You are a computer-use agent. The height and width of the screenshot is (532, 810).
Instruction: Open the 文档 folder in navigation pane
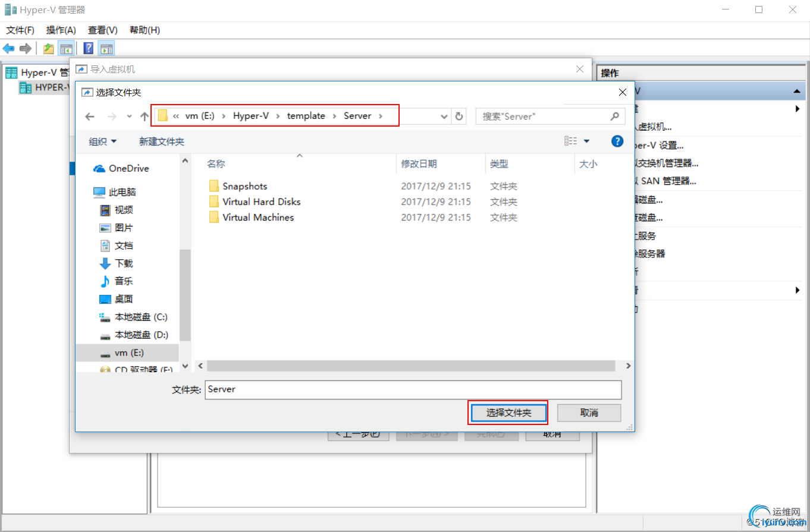pyautogui.click(x=116, y=245)
